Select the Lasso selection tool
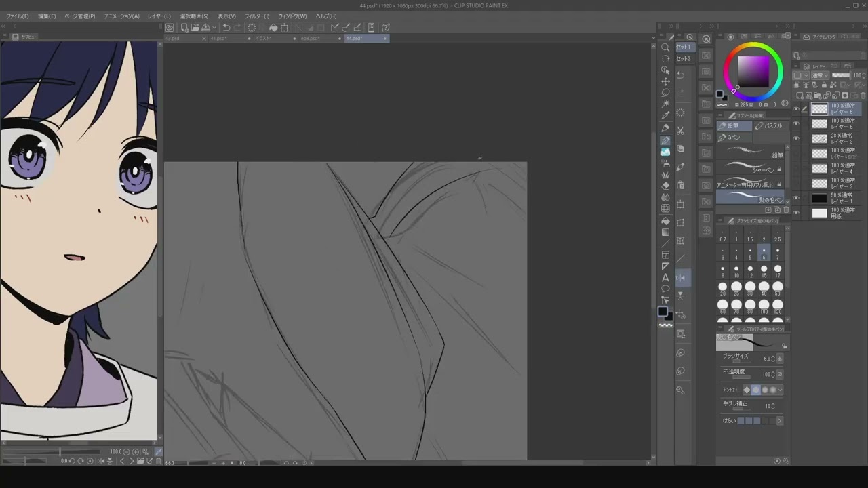This screenshot has height=488, width=868. coord(665,93)
